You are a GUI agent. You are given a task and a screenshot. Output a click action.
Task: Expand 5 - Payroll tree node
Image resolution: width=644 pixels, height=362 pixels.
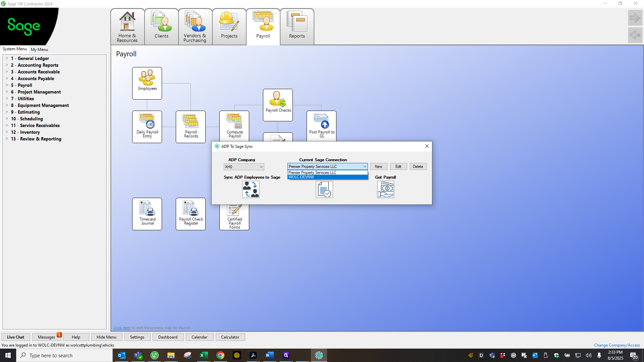pos(7,85)
